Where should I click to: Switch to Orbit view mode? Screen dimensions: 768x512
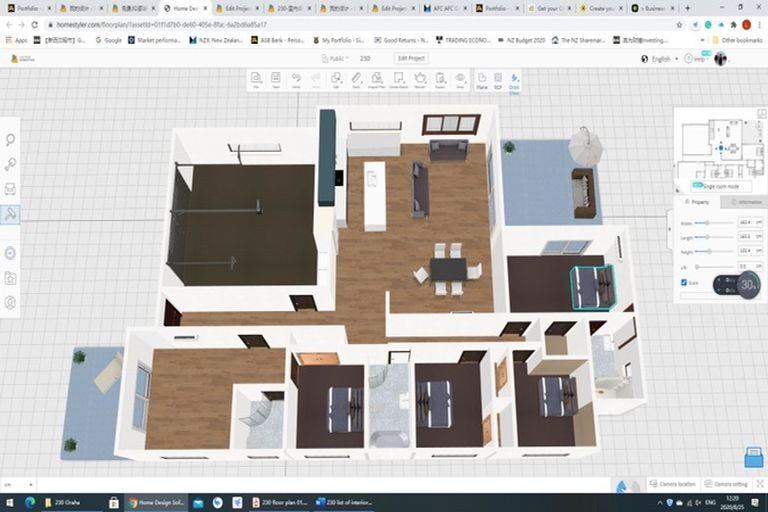point(514,79)
